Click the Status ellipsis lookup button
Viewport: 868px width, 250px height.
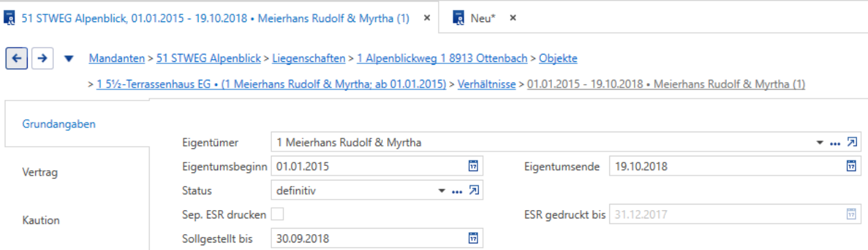point(457,191)
